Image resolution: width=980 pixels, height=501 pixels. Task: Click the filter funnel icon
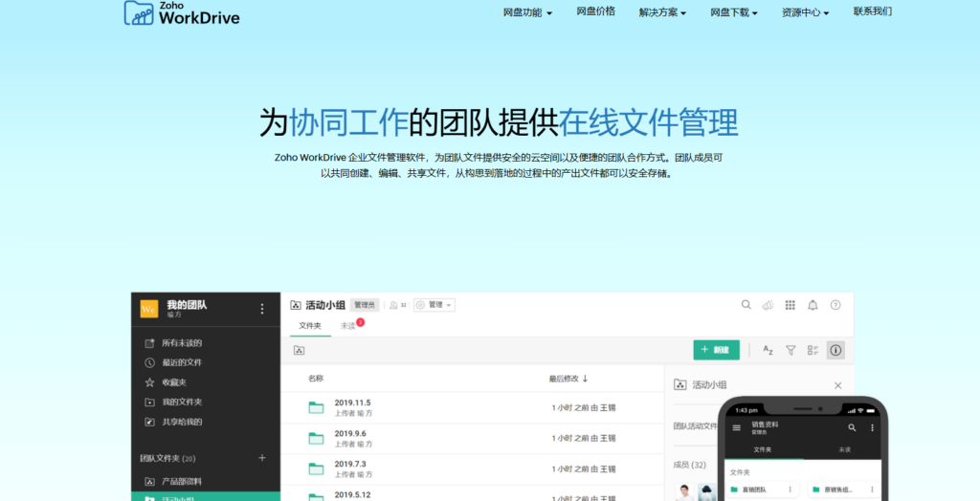(791, 351)
